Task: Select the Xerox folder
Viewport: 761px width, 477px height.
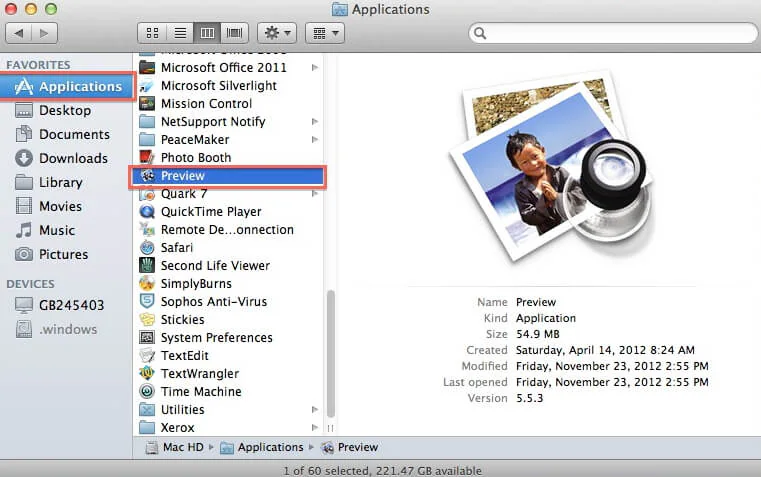Action: pos(228,428)
